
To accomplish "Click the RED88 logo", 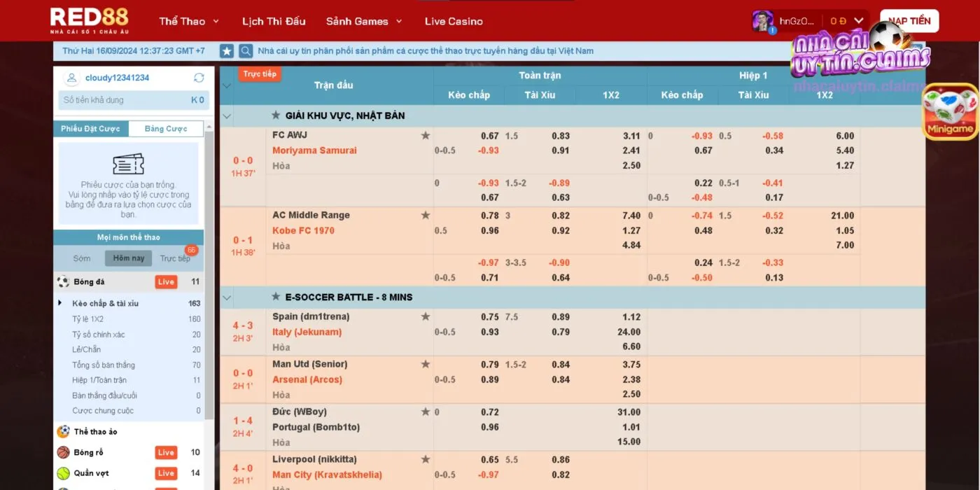I will [89, 20].
